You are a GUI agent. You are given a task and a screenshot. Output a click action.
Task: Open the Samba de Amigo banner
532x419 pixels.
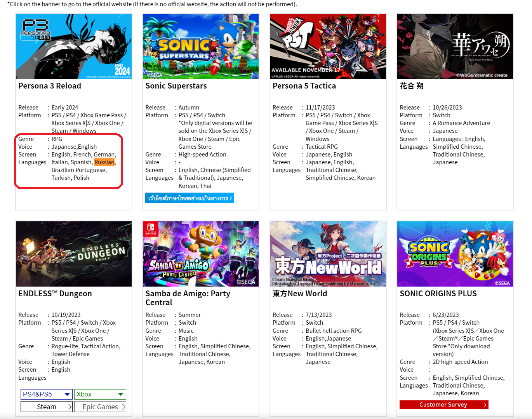(201, 254)
